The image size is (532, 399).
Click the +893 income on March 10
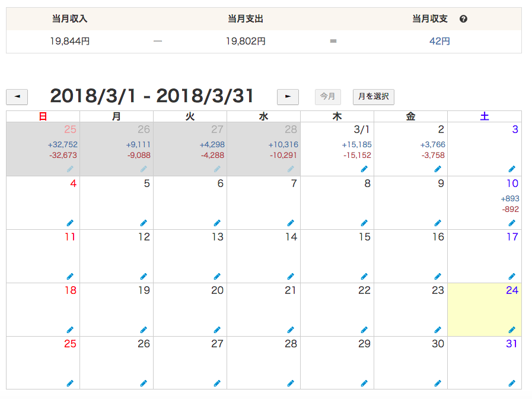pyautogui.click(x=510, y=199)
